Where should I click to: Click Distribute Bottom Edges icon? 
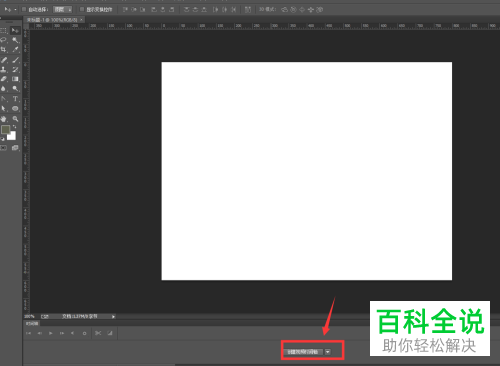click(x=204, y=10)
